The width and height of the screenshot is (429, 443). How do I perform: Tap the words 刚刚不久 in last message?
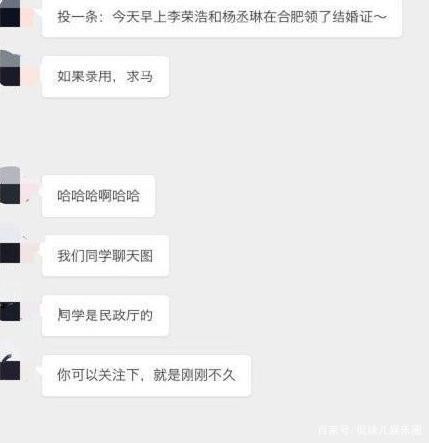pyautogui.click(x=208, y=375)
